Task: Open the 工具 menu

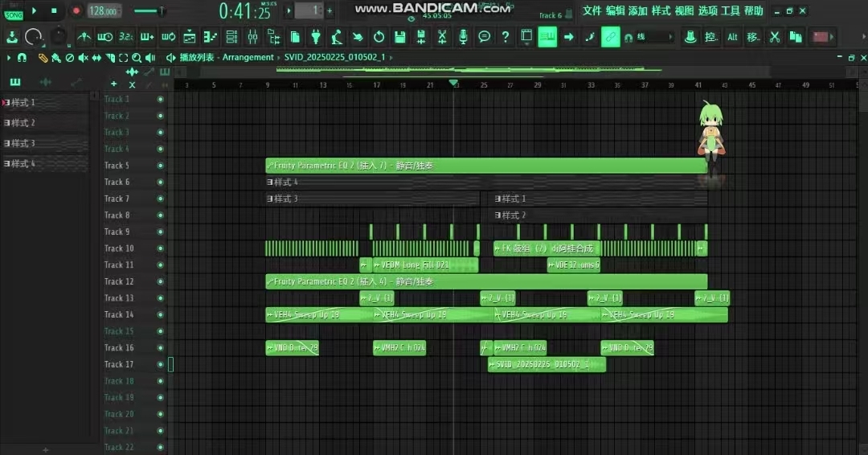Action: (731, 11)
